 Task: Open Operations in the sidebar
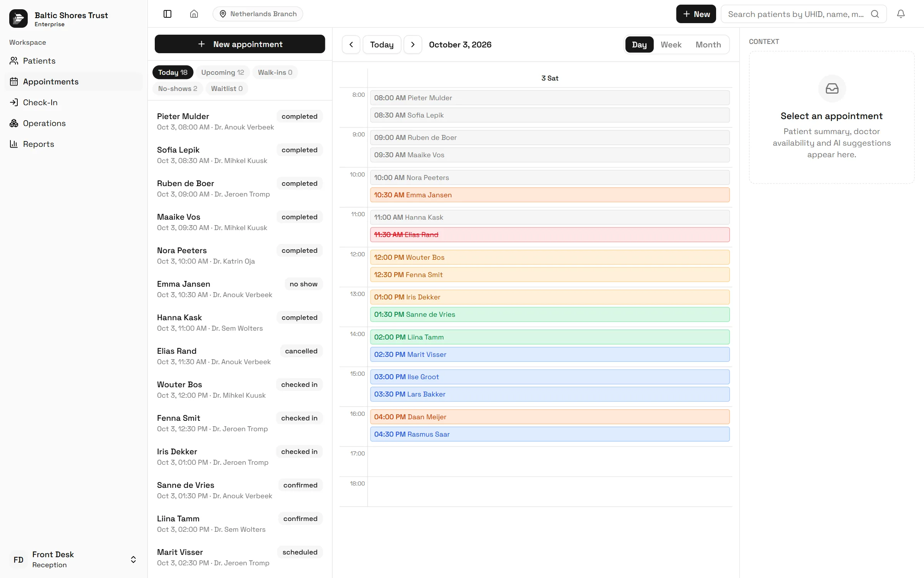point(74,123)
